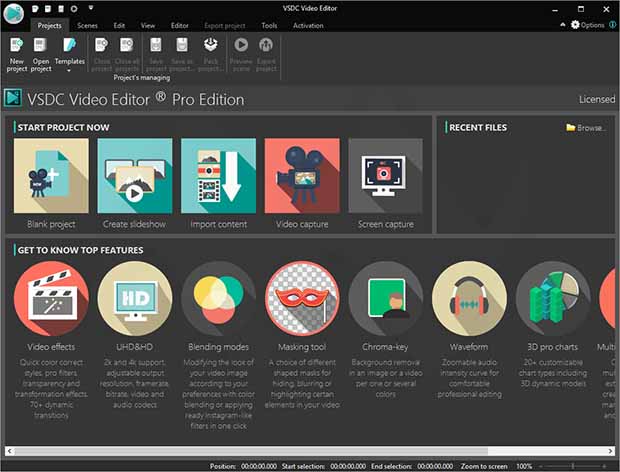620x472 pixels.
Task: Click the Save project ribbon icon
Action: [156, 45]
